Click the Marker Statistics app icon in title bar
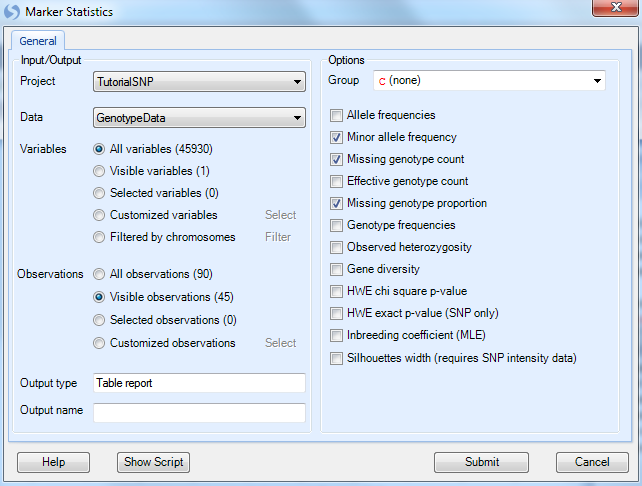The height and width of the screenshot is (486, 642). [x=11, y=11]
